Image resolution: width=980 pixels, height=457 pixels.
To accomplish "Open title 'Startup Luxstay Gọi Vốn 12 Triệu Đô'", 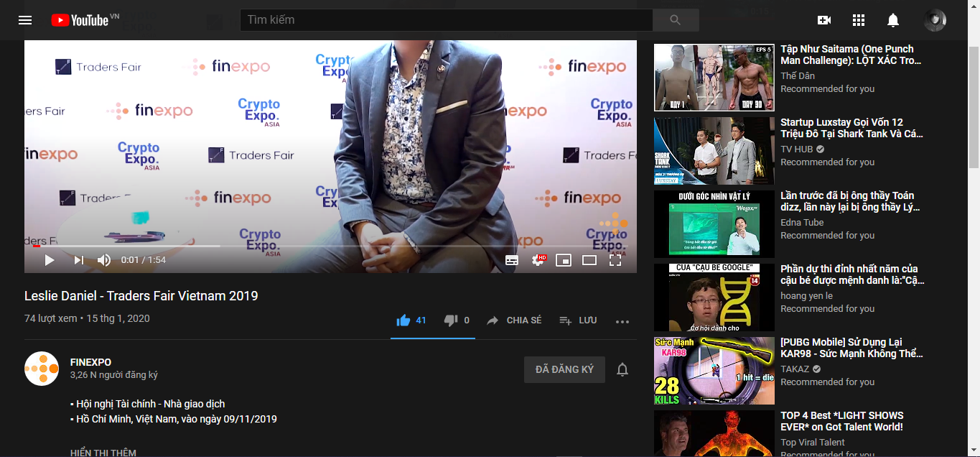I will [852, 128].
